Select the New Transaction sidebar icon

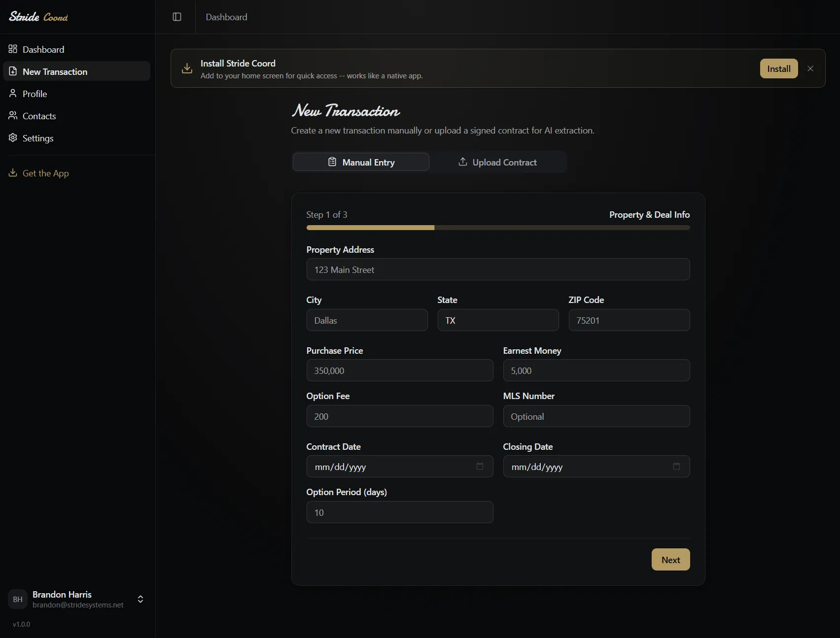pyautogui.click(x=12, y=71)
